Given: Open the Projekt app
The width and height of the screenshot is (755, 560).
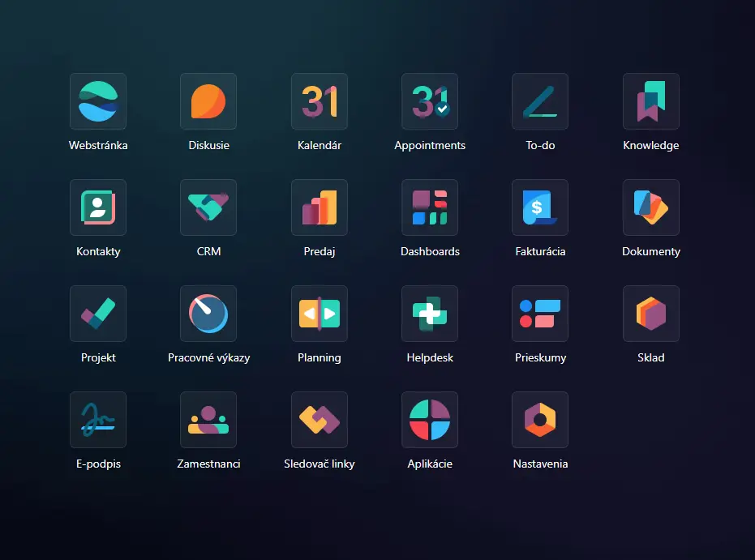Looking at the screenshot, I should pos(98,314).
